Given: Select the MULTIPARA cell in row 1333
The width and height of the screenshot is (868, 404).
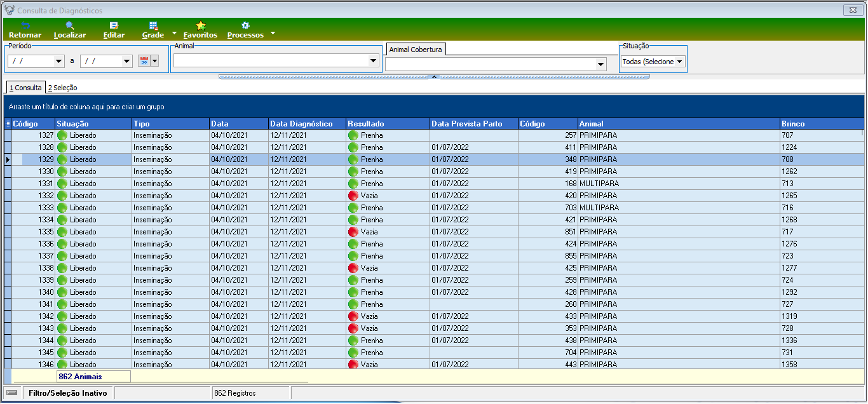Looking at the screenshot, I should (679, 208).
